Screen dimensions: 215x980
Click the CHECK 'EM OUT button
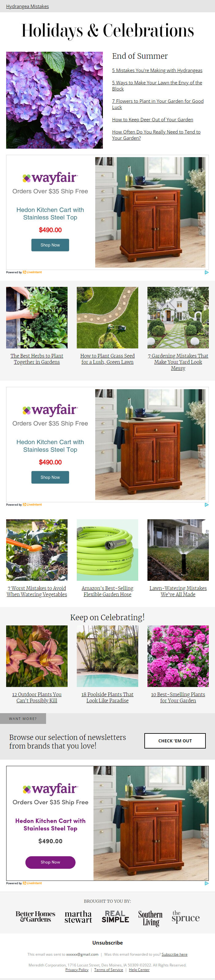(175, 741)
